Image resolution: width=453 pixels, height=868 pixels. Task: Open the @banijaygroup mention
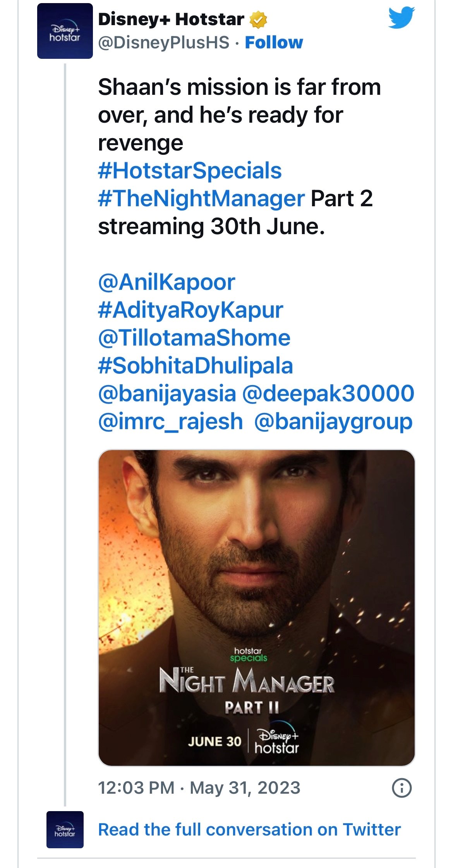click(333, 421)
